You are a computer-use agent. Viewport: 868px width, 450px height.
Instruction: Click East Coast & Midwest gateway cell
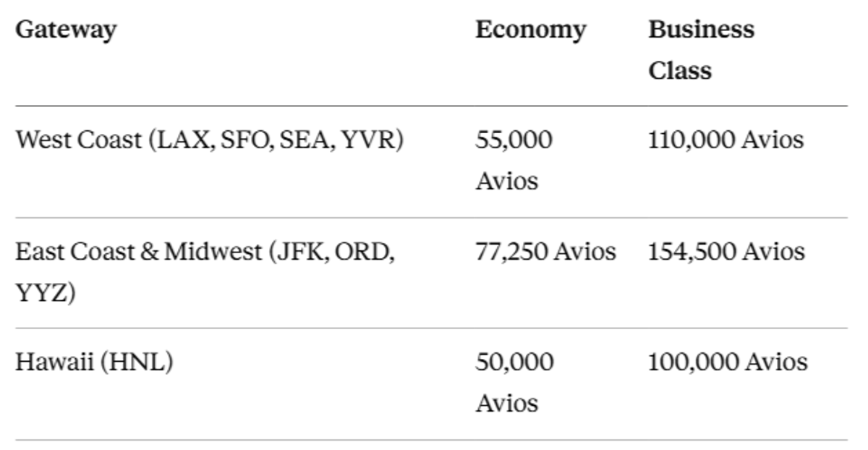click(205, 273)
